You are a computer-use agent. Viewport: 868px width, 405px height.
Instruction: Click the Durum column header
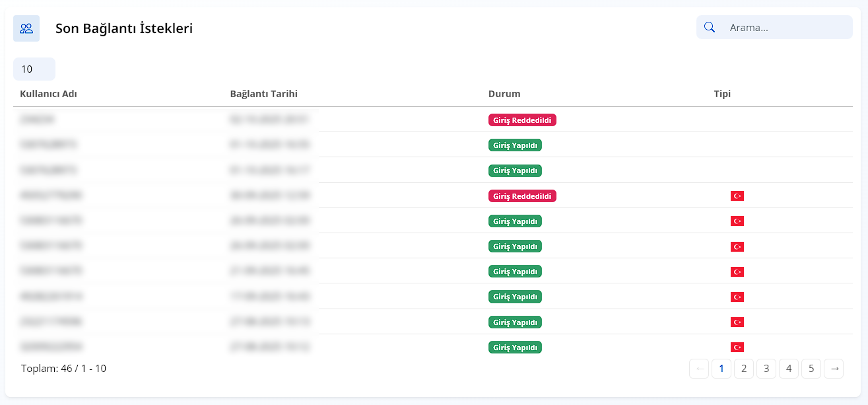point(504,94)
